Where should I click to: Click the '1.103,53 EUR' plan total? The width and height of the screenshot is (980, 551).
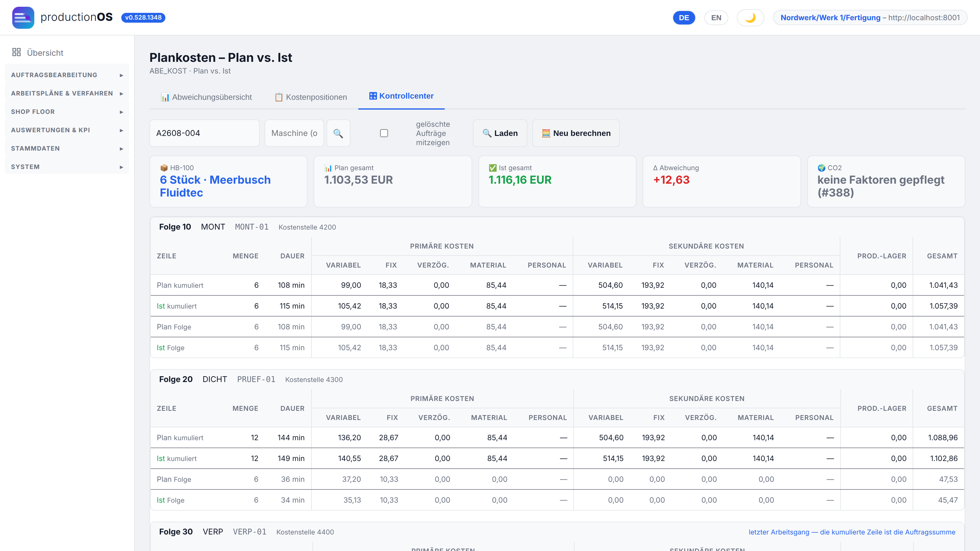pos(358,179)
